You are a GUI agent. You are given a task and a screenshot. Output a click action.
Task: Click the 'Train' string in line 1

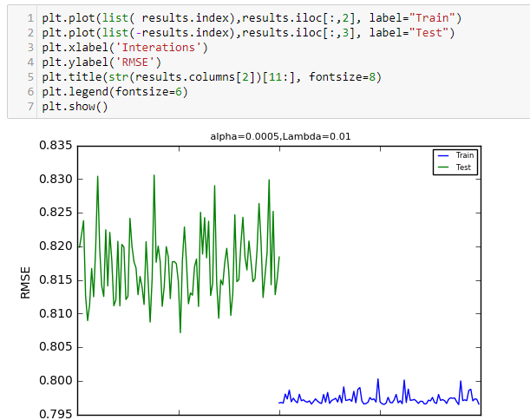point(432,18)
